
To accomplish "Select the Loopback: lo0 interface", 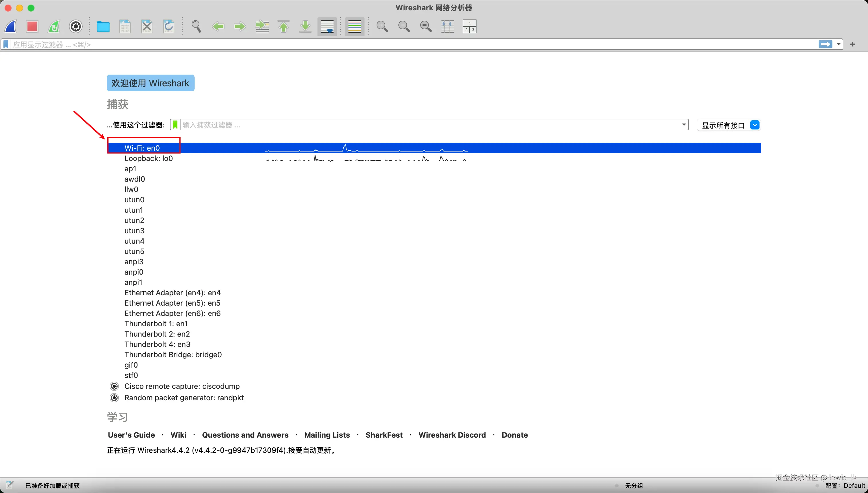I will pos(148,158).
